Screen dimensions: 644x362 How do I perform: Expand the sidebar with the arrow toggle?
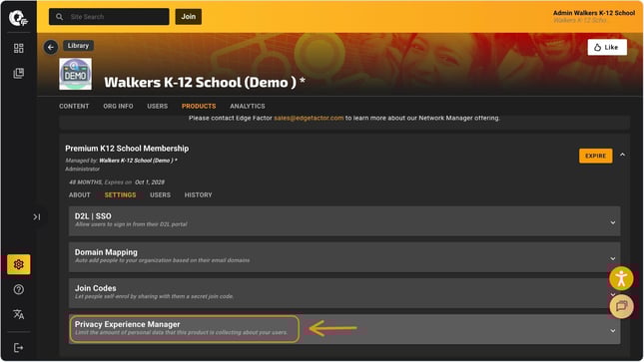coord(37,216)
